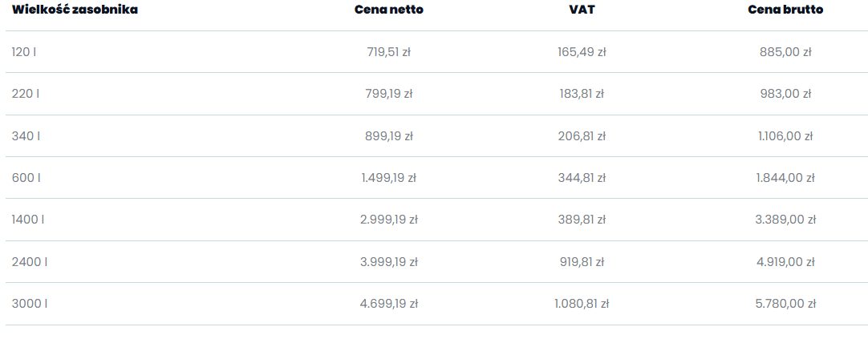Click the "Cena brutto" column header
Image resolution: width=868 pixels, height=339 pixels.
point(785,10)
